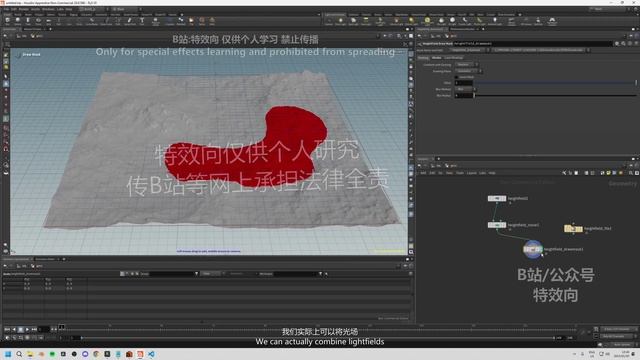Add a Spot Light from shelf
640x360 pixels.
pyautogui.click(x=353, y=21)
